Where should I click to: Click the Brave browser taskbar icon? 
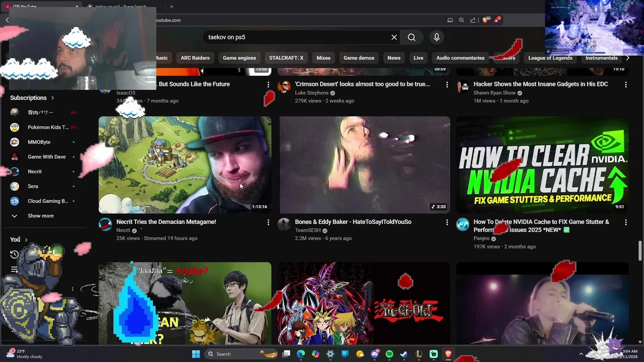click(x=448, y=354)
